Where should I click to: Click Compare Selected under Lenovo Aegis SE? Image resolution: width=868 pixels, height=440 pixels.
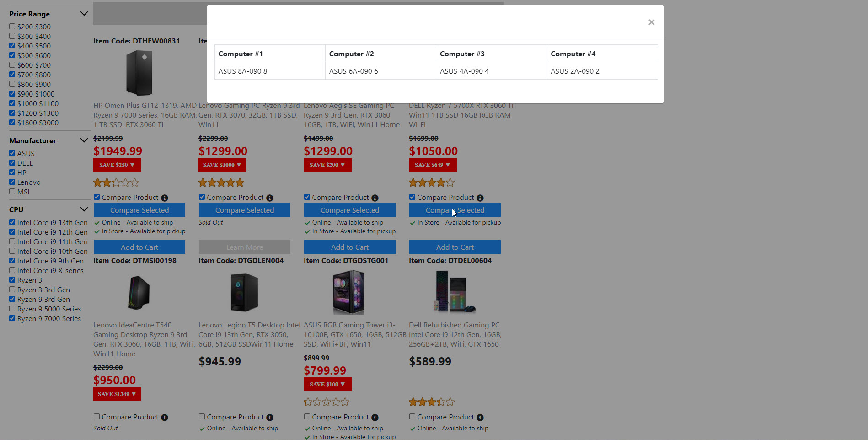click(x=350, y=210)
